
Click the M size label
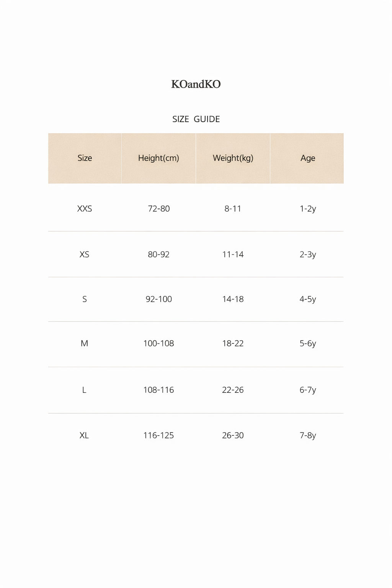coord(84,343)
